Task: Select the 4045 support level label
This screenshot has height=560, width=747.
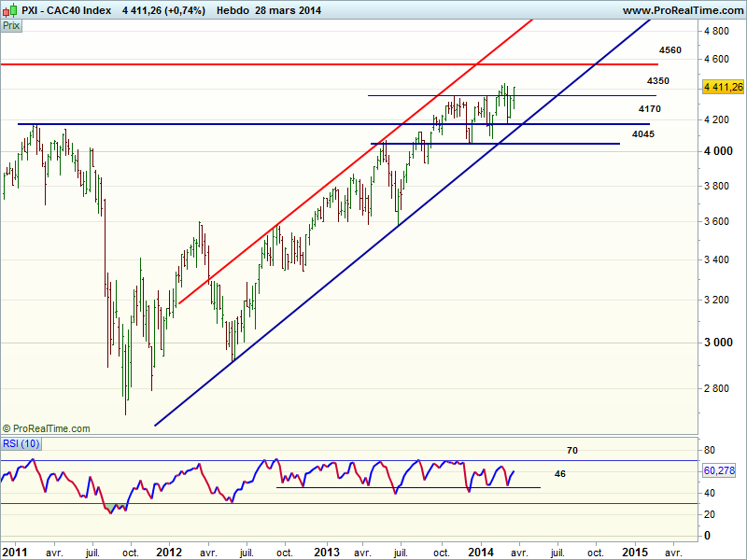Action: tap(642, 134)
